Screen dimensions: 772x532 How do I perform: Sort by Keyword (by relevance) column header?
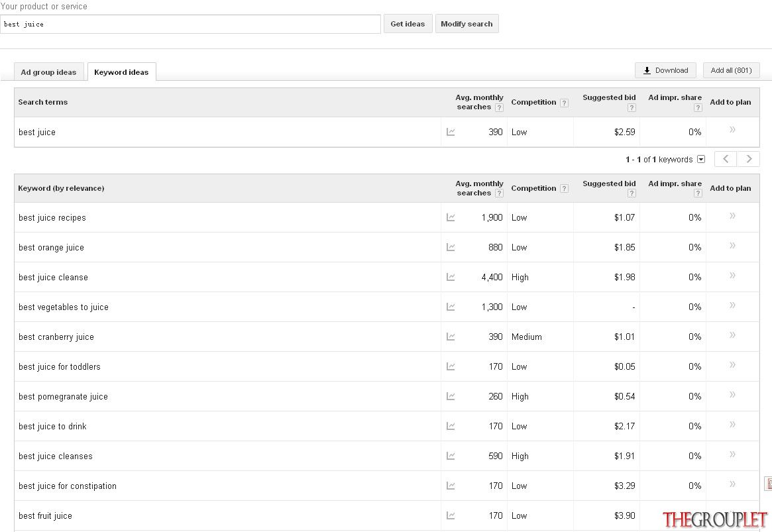61,188
